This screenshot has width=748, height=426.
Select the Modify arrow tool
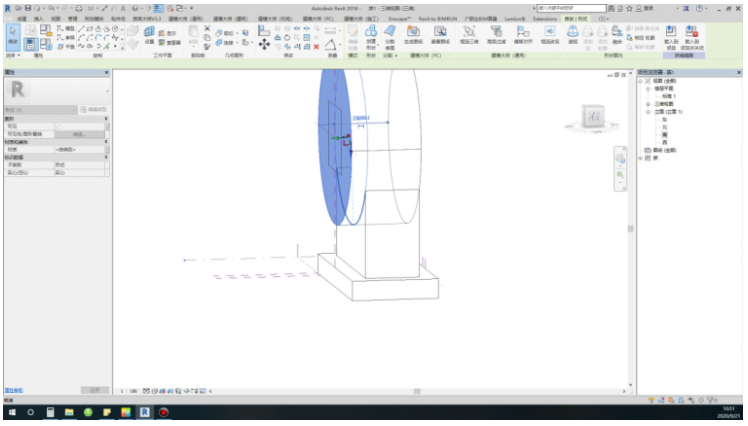pyautogui.click(x=13, y=36)
